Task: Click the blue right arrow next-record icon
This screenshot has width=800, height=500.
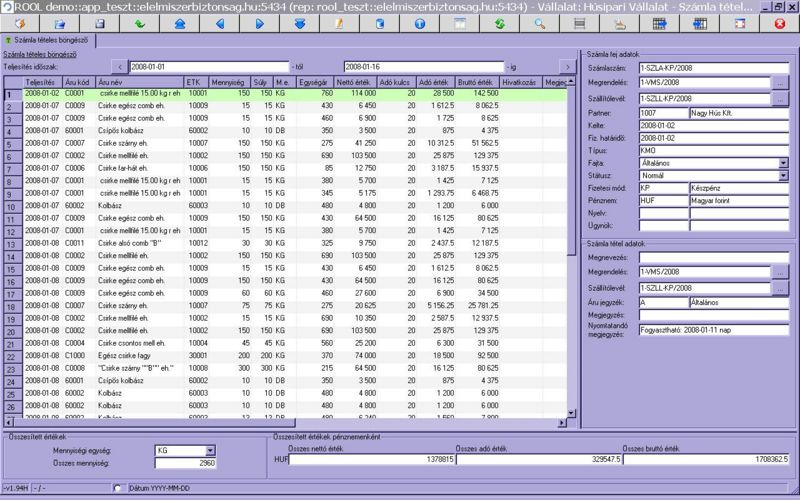Action: click(259, 23)
